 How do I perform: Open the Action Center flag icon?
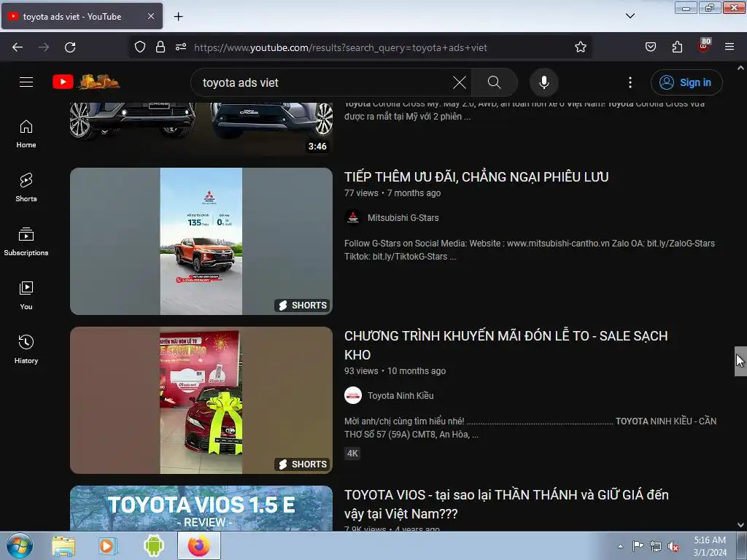tap(638, 546)
